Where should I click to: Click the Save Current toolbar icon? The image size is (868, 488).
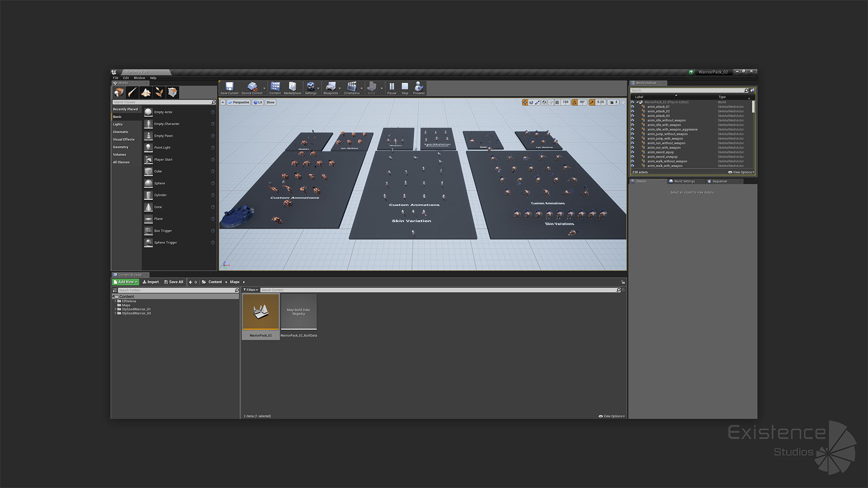(229, 87)
